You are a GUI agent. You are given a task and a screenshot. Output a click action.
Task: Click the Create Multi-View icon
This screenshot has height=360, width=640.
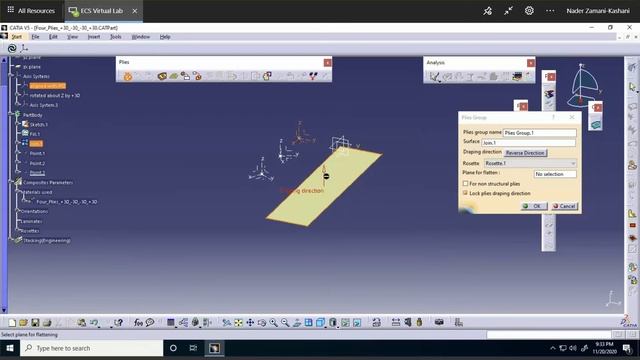(309, 323)
